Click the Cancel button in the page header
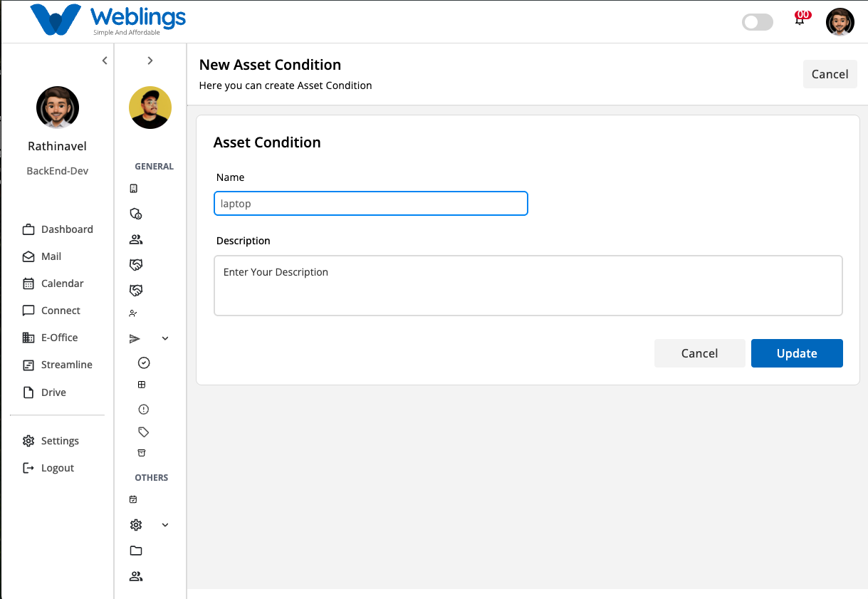This screenshot has width=868, height=599. [x=830, y=74]
